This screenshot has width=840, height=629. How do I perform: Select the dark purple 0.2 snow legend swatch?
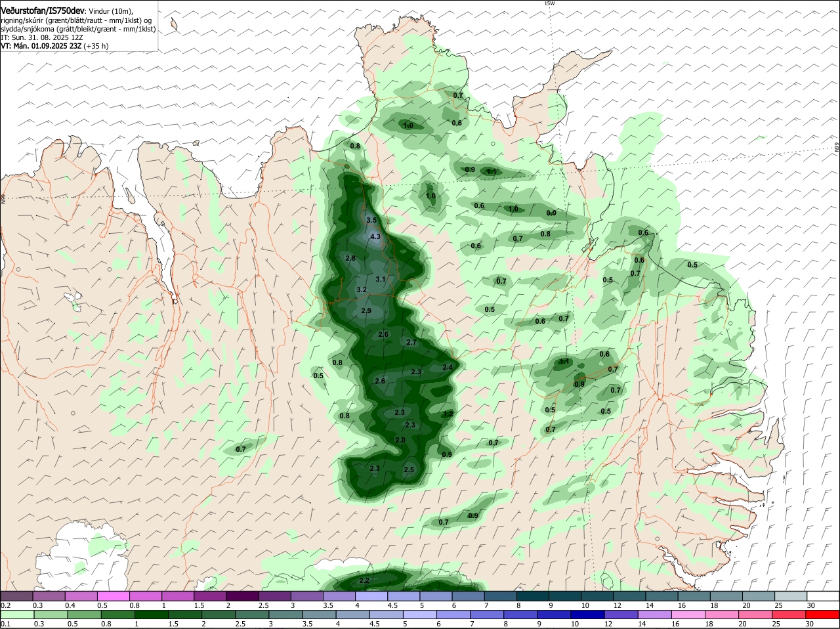click(16, 596)
